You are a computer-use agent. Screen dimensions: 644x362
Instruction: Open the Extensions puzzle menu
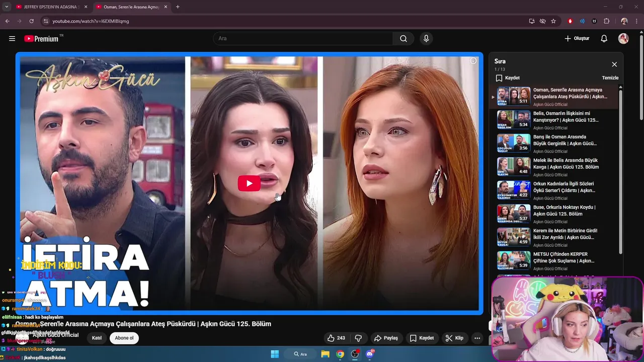pos(606,21)
